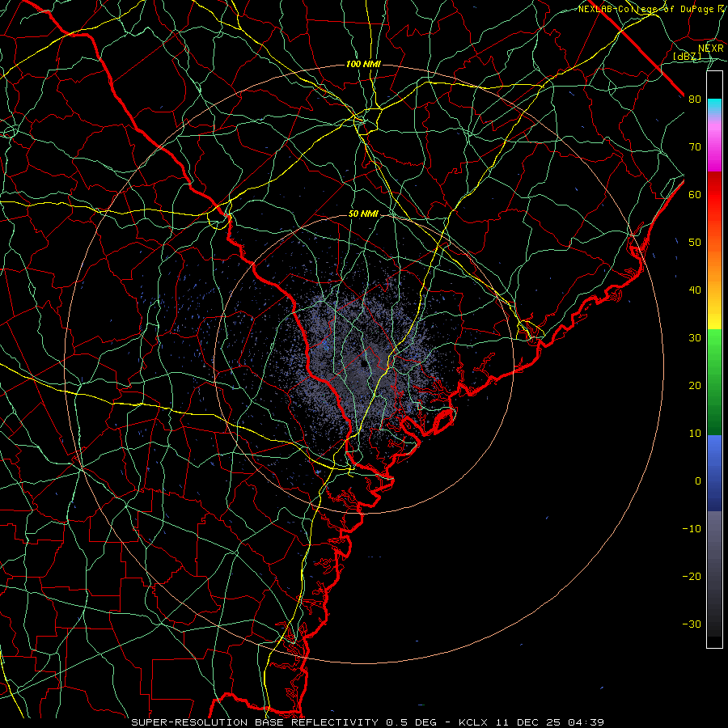The width and height of the screenshot is (728, 728).
Task: Click the -30 value on the color scale
Action: 692,624
